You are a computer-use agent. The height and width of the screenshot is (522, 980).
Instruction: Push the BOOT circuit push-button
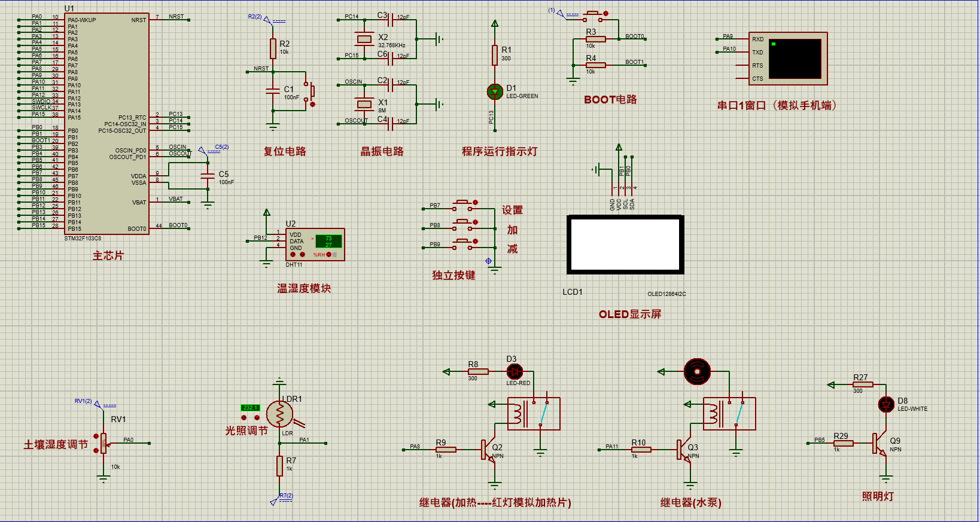coord(594,16)
